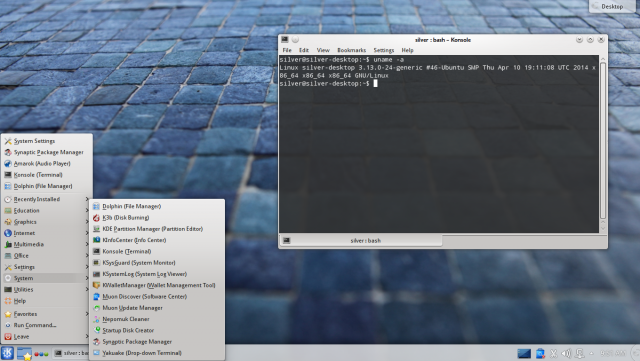Screen dimensions: 640x361
Task: Expand the Favorites submenu
Action: tap(47, 314)
